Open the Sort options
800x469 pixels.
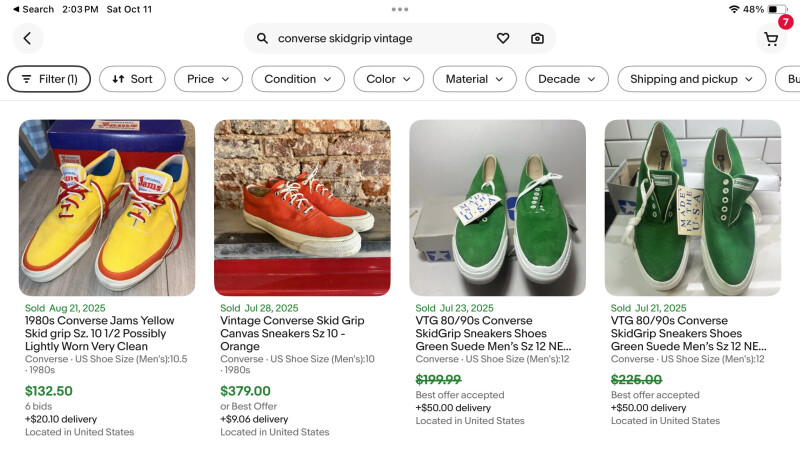132,79
